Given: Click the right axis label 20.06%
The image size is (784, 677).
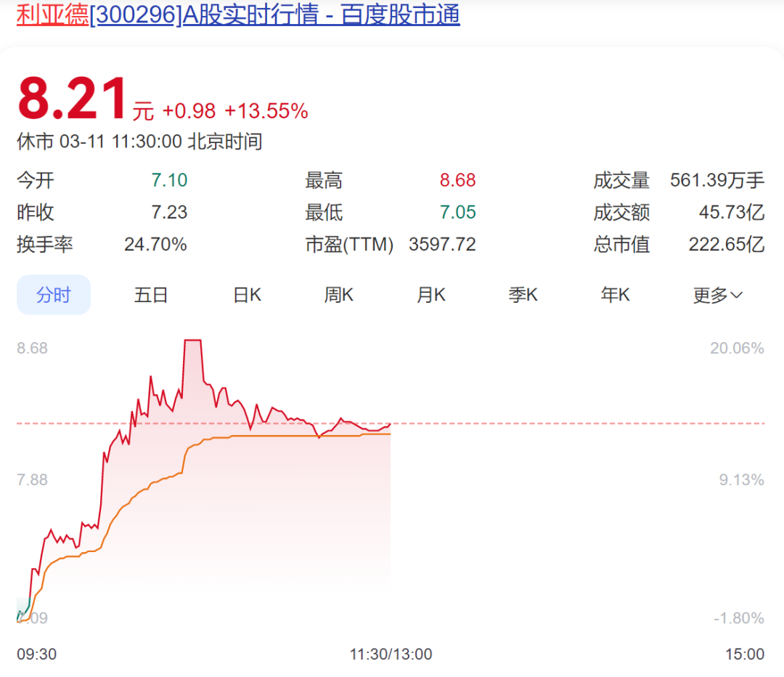Looking at the screenshot, I should pos(737,348).
